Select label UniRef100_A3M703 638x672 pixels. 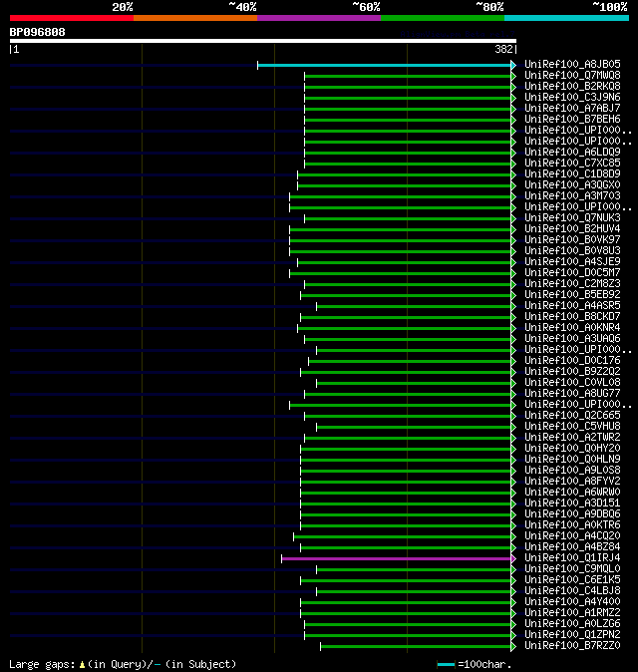coord(572,195)
